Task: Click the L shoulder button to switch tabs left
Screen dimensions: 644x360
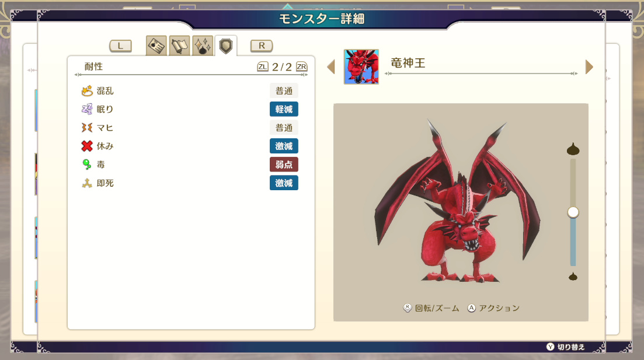Action: pyautogui.click(x=120, y=46)
